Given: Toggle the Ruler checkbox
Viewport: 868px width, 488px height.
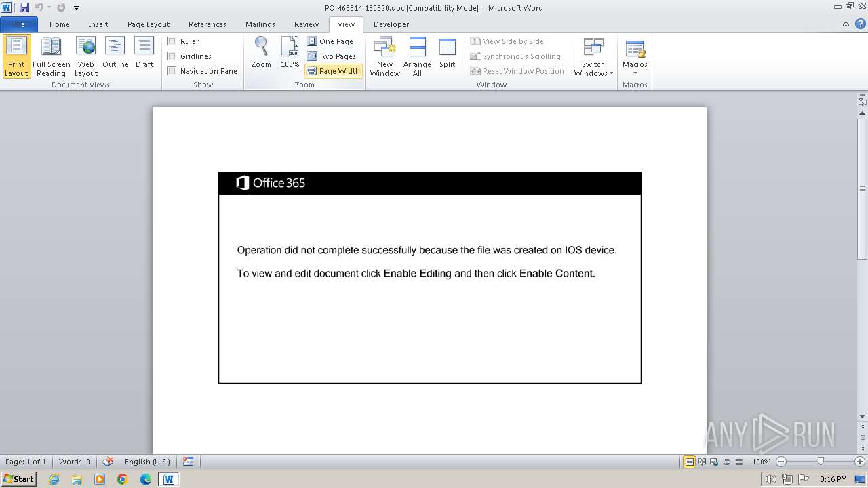Looking at the screenshot, I should coord(172,41).
